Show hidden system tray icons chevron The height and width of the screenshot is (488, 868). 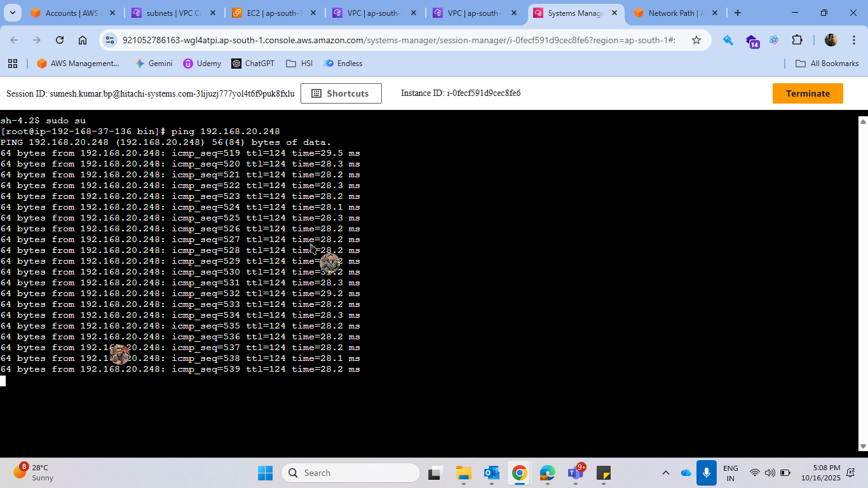coord(665,473)
